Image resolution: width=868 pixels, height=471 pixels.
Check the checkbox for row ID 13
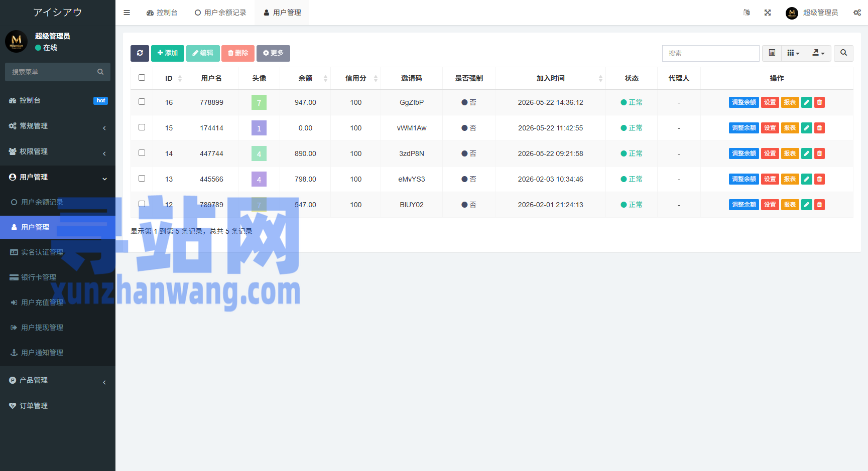pyautogui.click(x=142, y=179)
